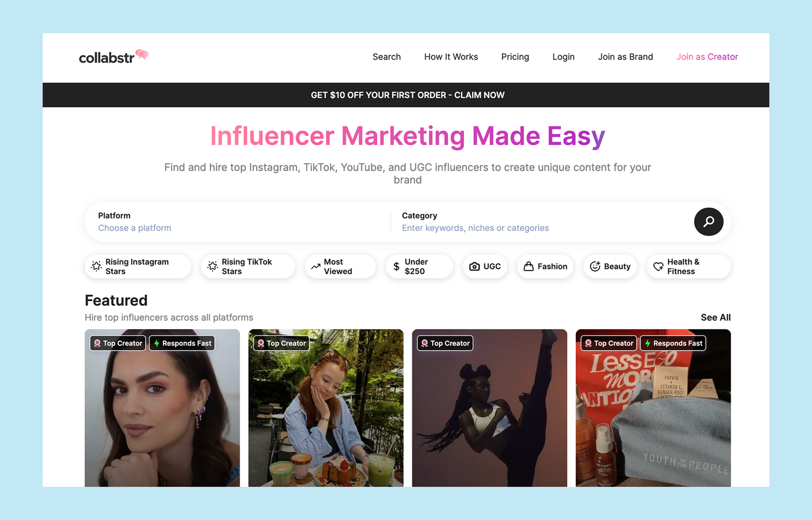The width and height of the screenshot is (812, 520).
Task: Click the pink Join as Creator link
Action: 707,57
